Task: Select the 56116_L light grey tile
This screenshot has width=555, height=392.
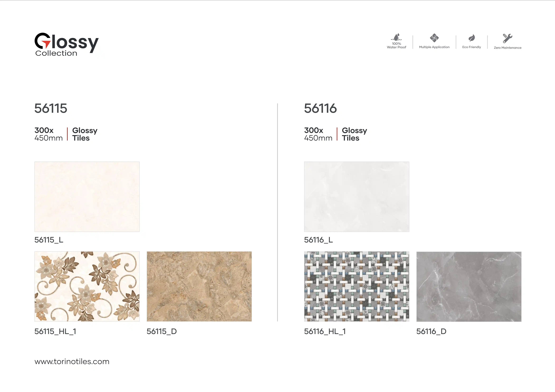Action: pos(357,197)
